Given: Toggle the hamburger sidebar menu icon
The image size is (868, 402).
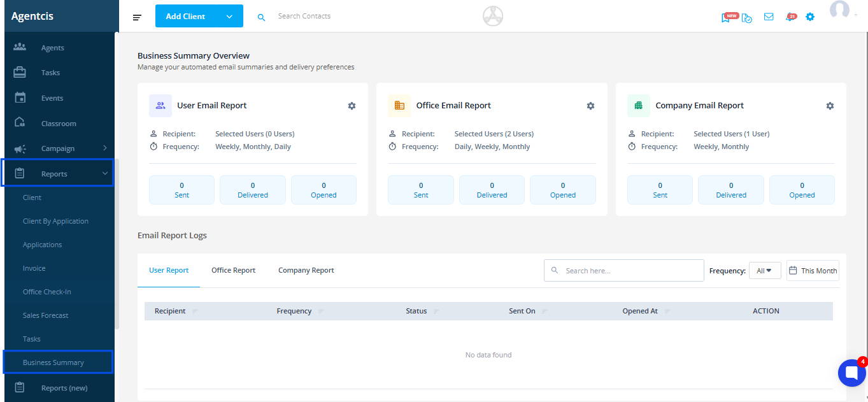Looking at the screenshot, I should (137, 17).
